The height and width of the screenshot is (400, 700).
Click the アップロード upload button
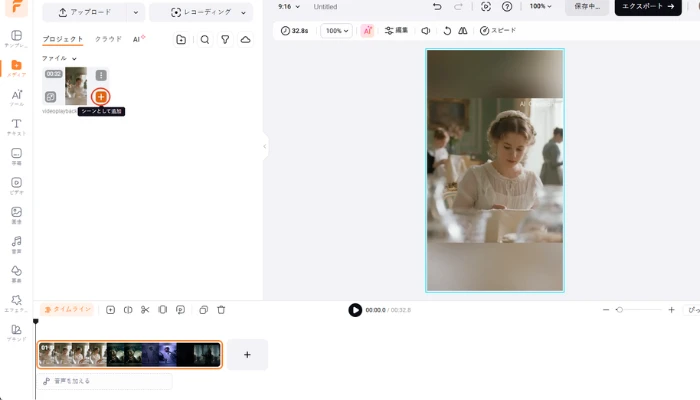[84, 13]
